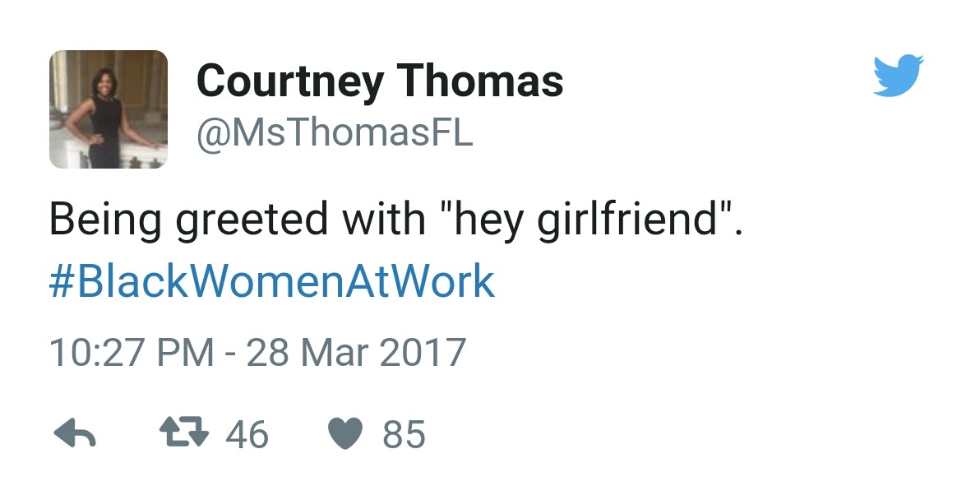View the 46 retweets count

point(247,434)
